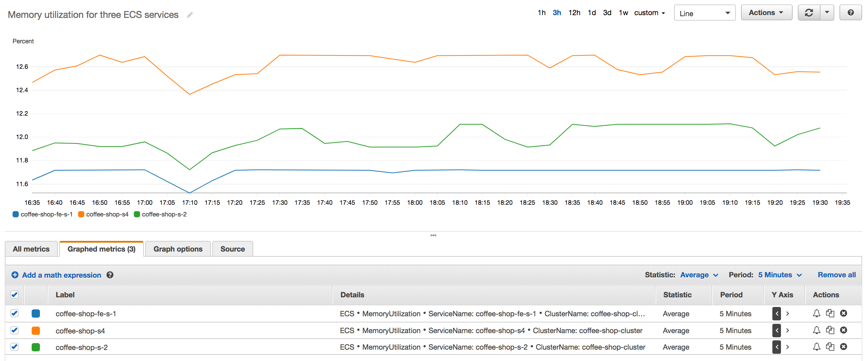
Task: Edit the graph title with the pencil icon
Action: (x=190, y=15)
